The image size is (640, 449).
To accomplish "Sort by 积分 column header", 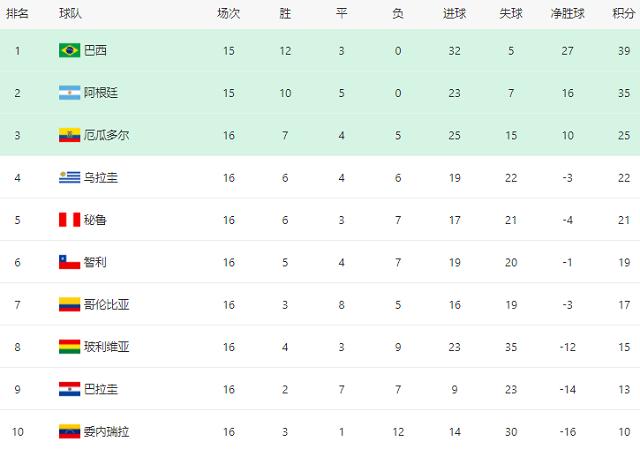I will pos(624,13).
